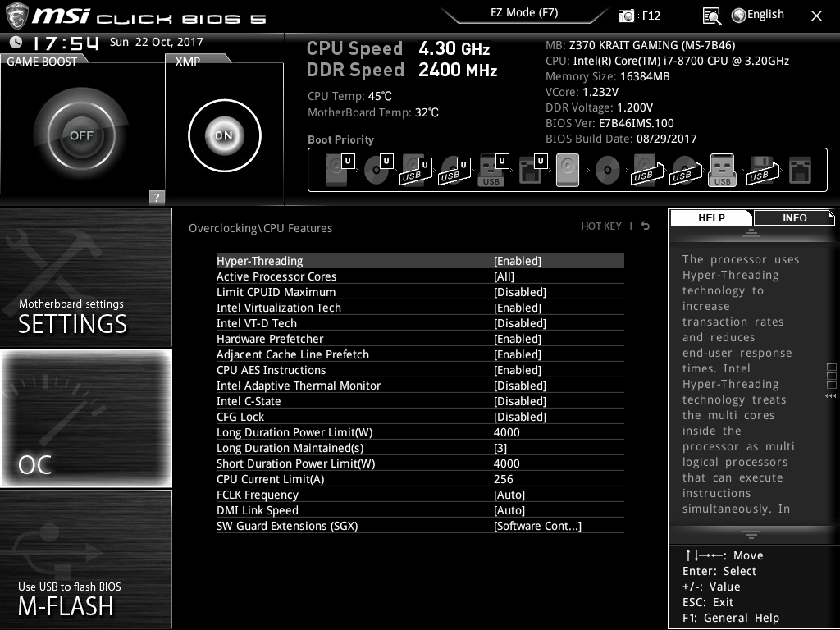Open the FCLK Frequency Auto value

click(x=509, y=495)
